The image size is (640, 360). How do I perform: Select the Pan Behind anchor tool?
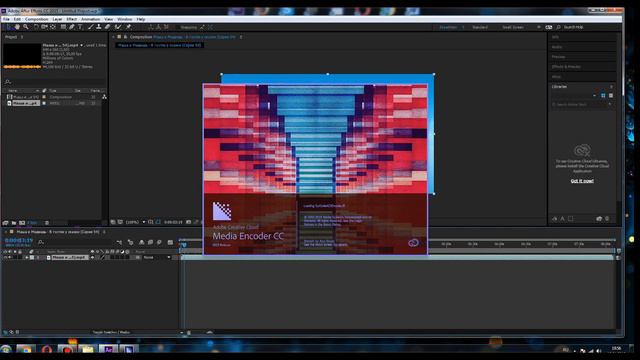pyautogui.click(x=53, y=27)
